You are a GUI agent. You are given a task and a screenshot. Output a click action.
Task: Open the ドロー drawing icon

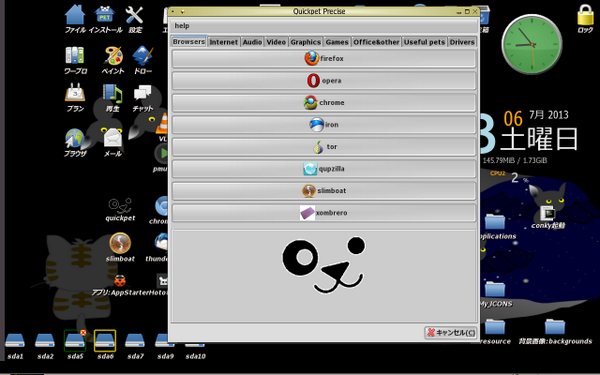tap(143, 60)
